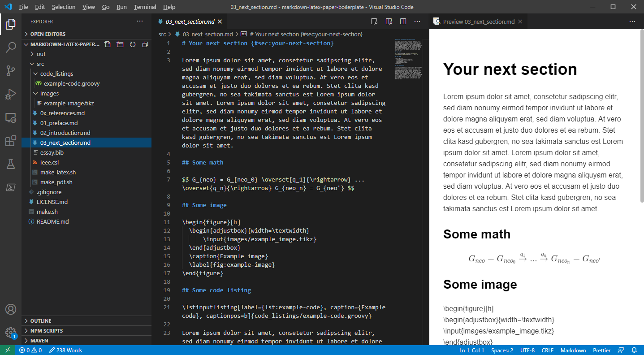The height and width of the screenshot is (355, 644).
Task: Expand the NPM SCRIPTS panel
Action: click(86, 331)
